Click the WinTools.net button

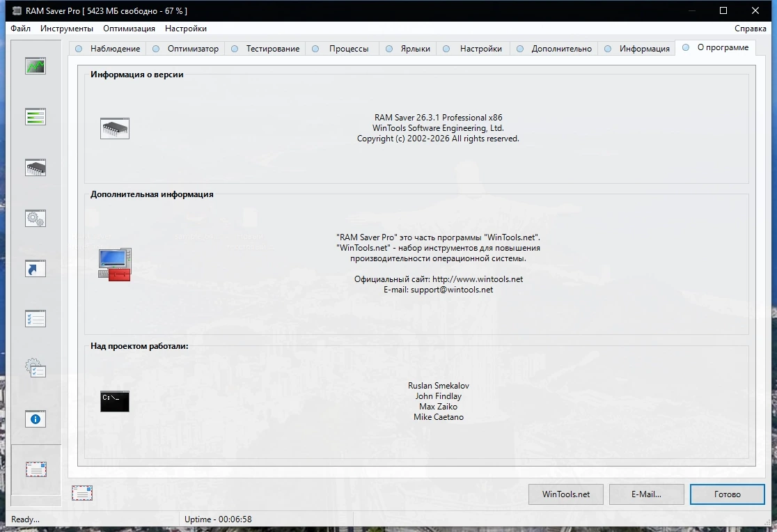pyautogui.click(x=566, y=494)
